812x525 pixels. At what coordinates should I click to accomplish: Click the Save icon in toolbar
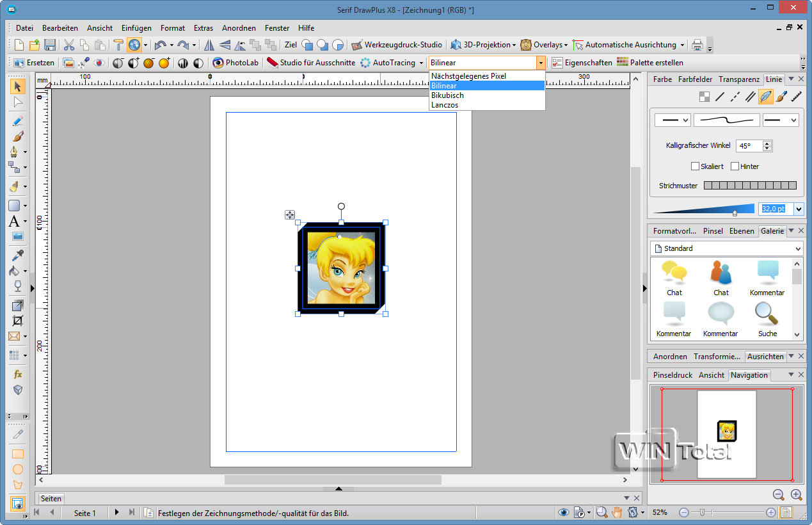coord(50,45)
